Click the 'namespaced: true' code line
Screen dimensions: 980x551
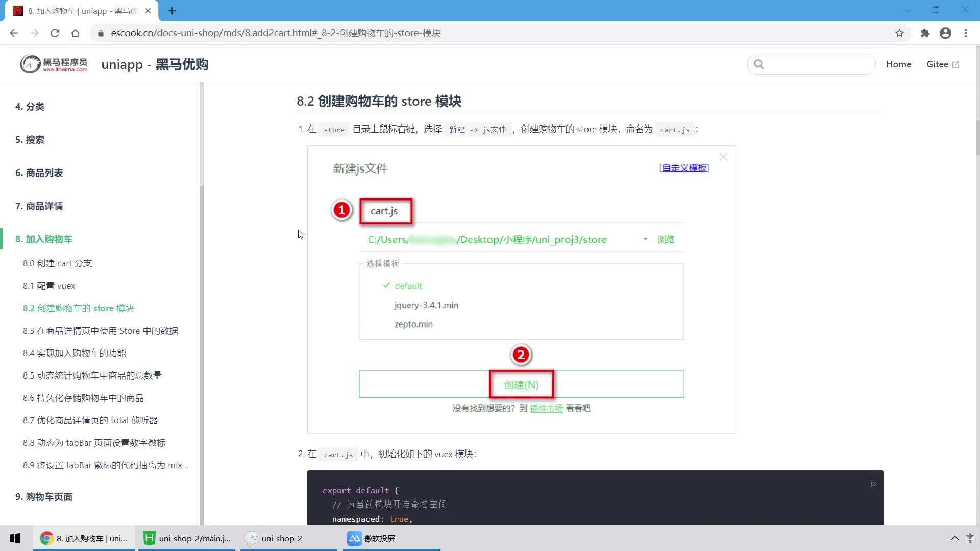pyautogui.click(x=372, y=519)
